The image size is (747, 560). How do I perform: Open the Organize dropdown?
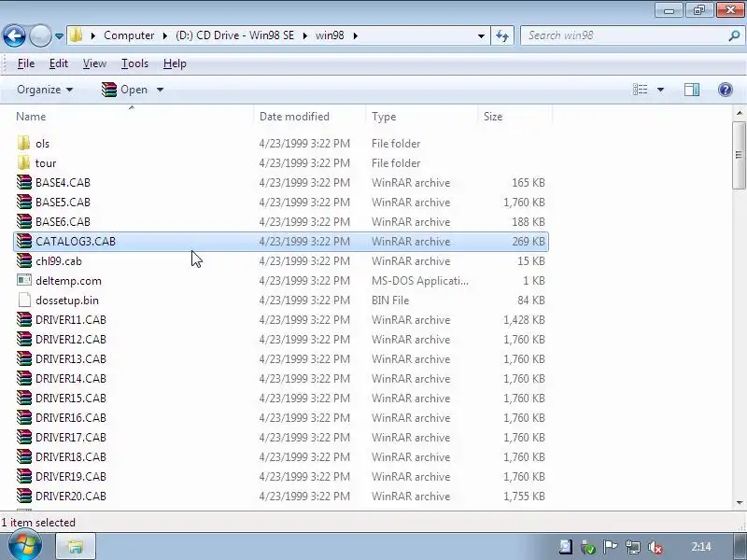(45, 90)
